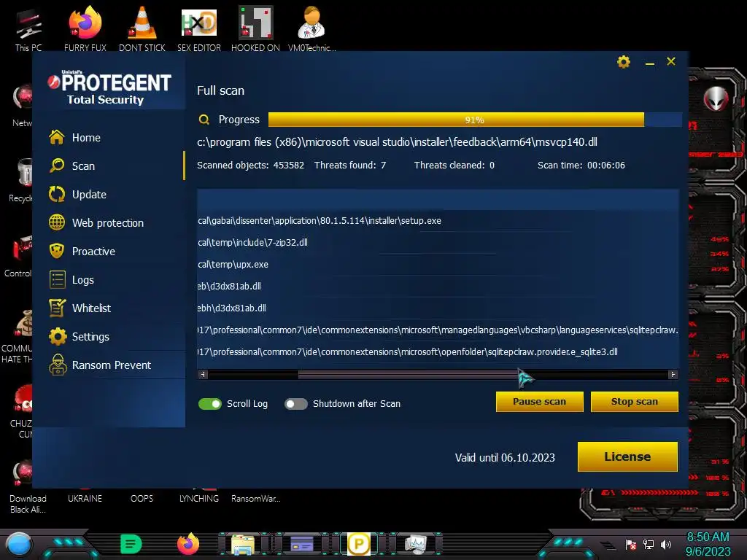Open settings via title bar gear icon
This screenshot has width=747, height=560.
[624, 62]
